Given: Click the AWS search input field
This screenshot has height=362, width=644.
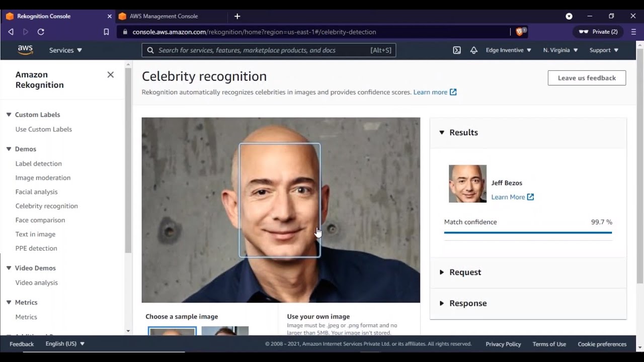Looking at the screenshot, I should click(x=269, y=50).
